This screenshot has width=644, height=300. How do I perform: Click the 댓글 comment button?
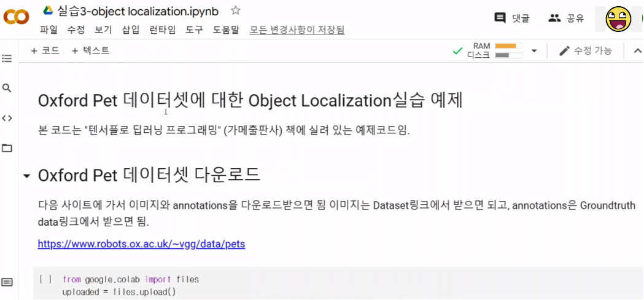[512, 18]
